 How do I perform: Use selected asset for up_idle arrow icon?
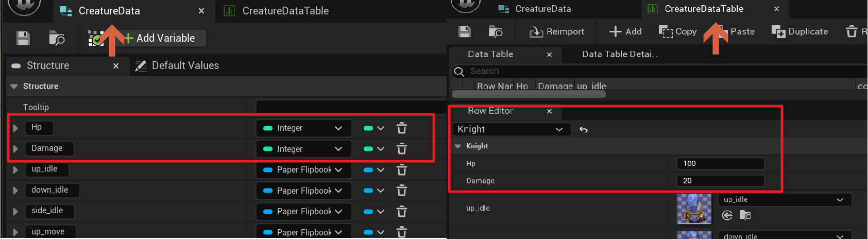(x=727, y=215)
